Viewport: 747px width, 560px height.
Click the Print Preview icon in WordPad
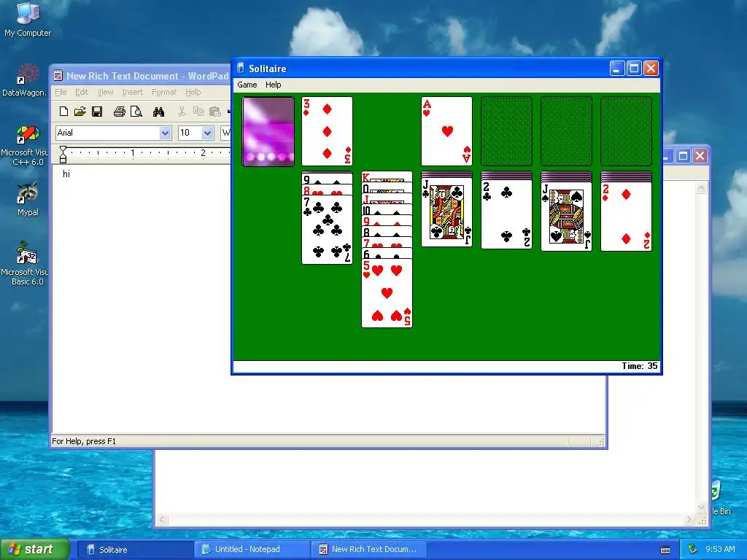136,112
